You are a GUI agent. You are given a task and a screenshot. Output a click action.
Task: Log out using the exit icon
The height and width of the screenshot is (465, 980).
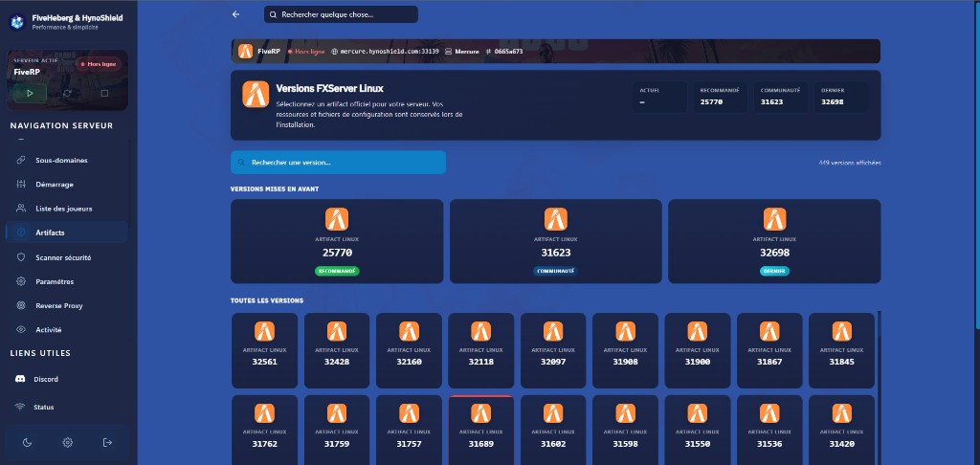[x=107, y=442]
